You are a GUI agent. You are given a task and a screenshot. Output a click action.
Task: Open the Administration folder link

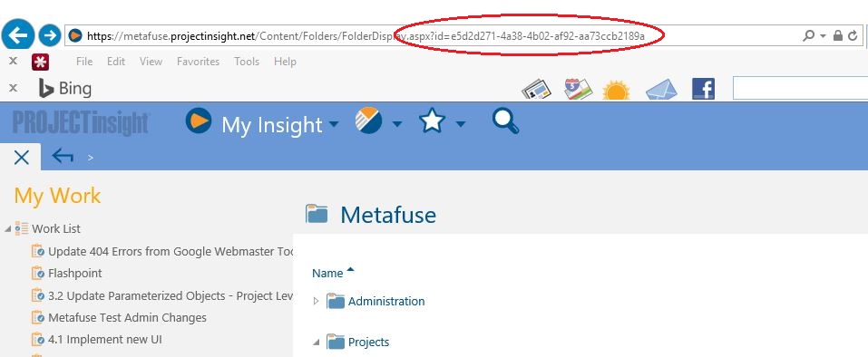tap(386, 301)
